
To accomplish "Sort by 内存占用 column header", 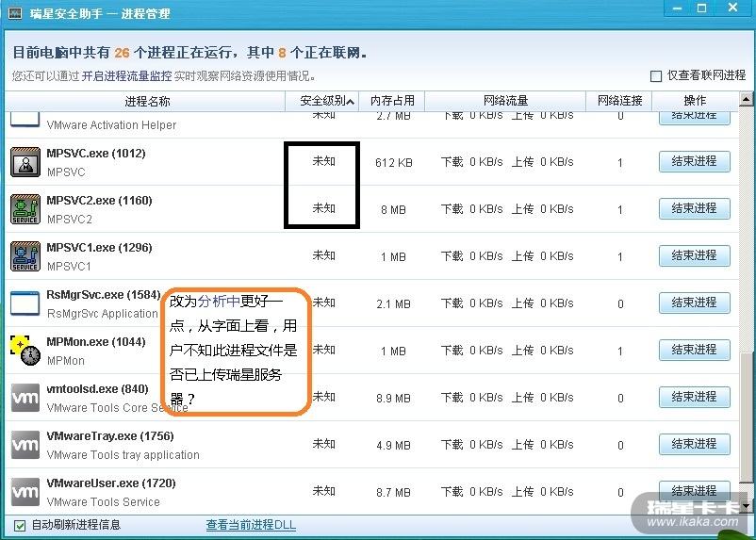I will click(x=392, y=101).
